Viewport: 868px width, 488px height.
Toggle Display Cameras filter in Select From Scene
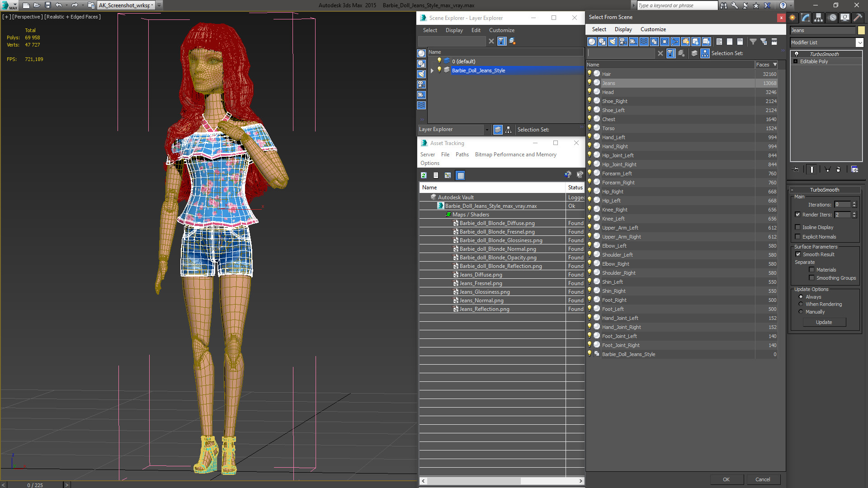pos(623,42)
